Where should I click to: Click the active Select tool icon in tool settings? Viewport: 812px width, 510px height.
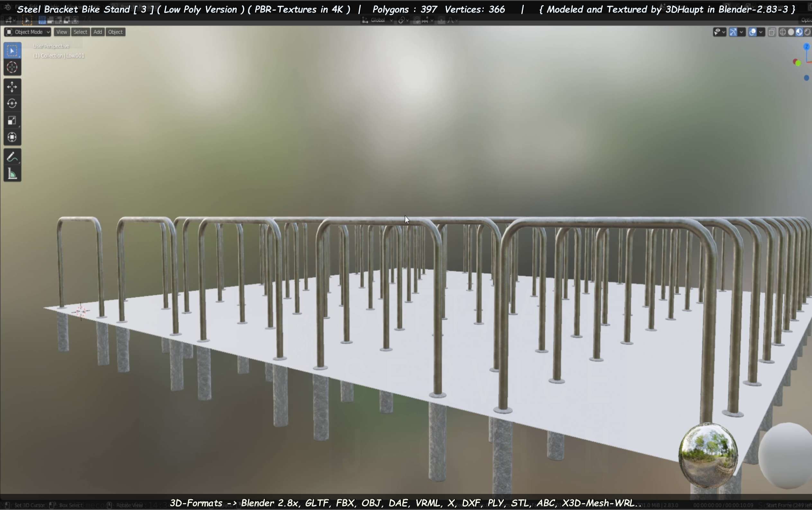tap(27, 21)
